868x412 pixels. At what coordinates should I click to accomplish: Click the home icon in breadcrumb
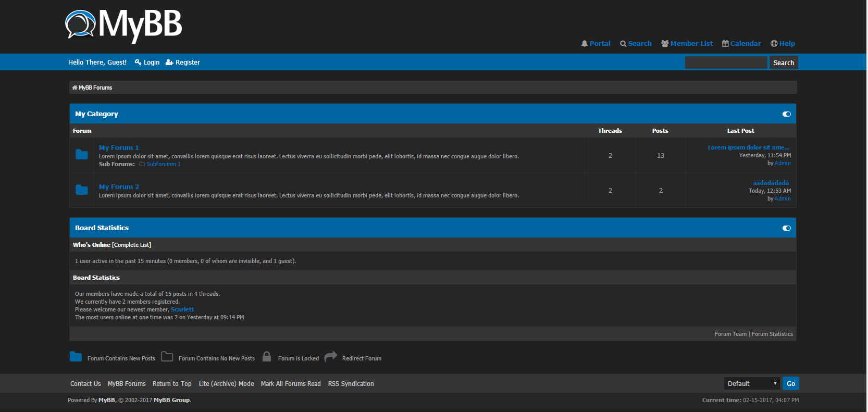[75, 88]
